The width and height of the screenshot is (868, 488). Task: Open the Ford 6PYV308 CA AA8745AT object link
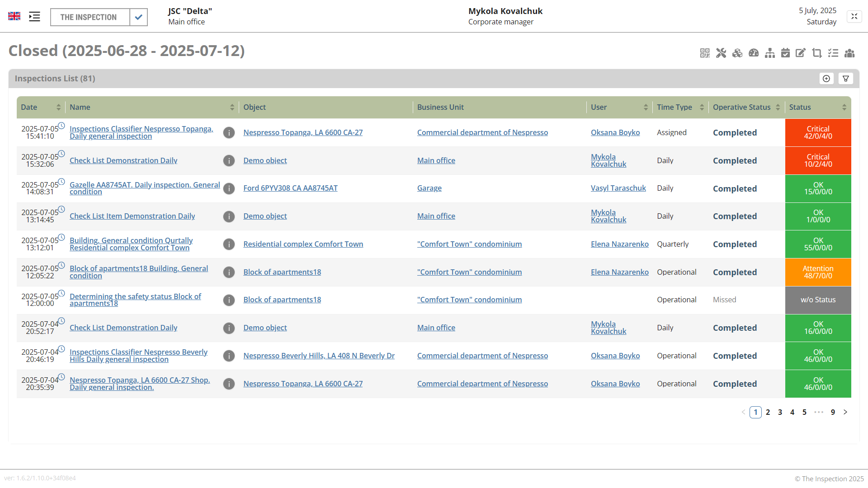tap(290, 188)
